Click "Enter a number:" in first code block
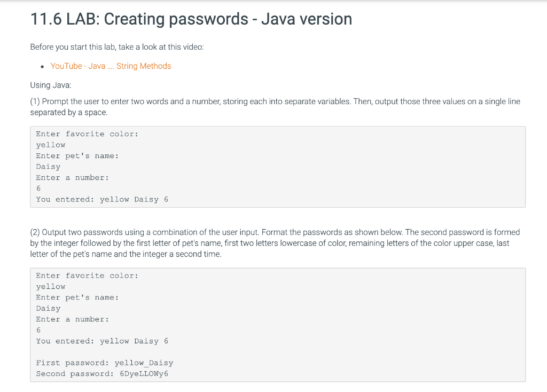This screenshot has width=547, height=392. click(72, 178)
